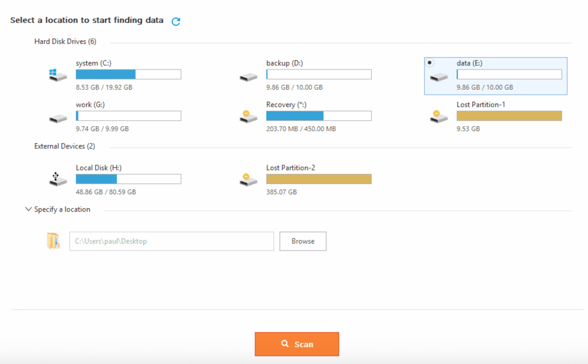The width and height of the screenshot is (588, 364).
Task: Click the "data (E:)" label
Action: [x=469, y=63]
